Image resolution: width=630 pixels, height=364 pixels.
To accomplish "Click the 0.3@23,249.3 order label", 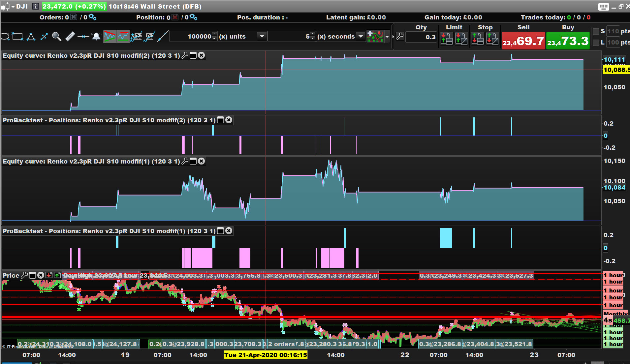I will tap(441, 276).
